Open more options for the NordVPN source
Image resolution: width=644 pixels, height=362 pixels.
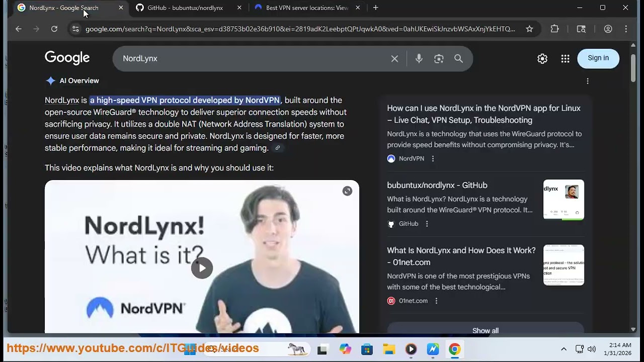point(433,158)
